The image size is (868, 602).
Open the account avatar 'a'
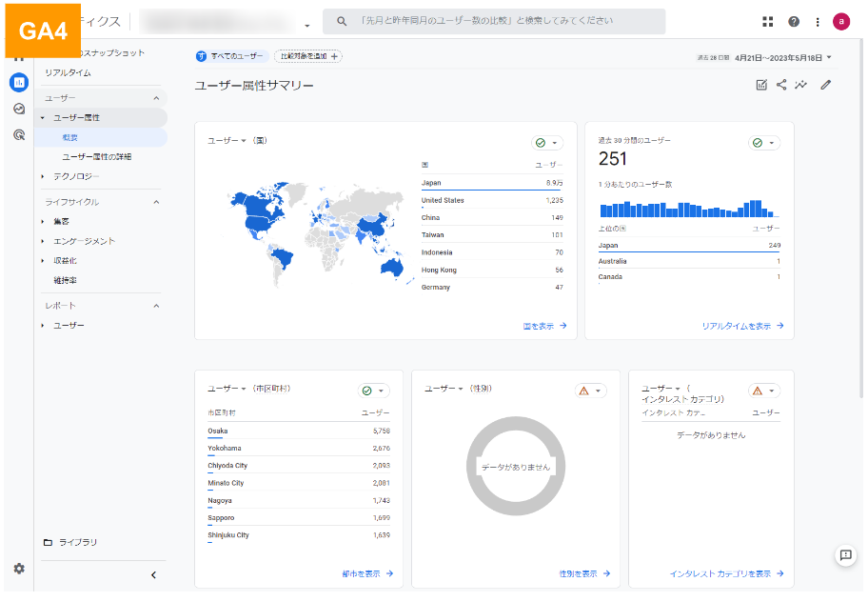[x=841, y=22]
